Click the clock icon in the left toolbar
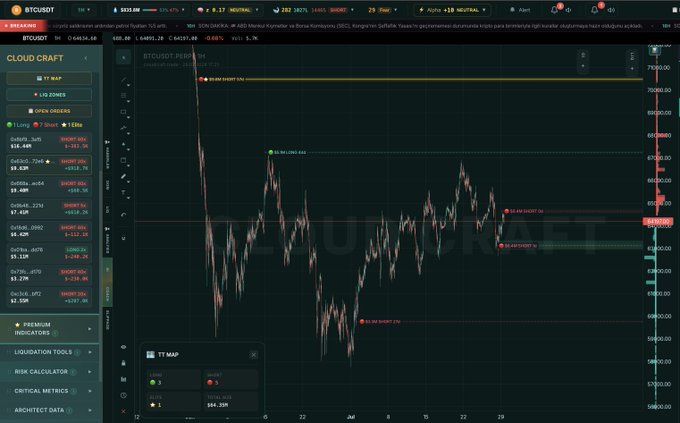Viewport: 680px width, 423px height. click(124, 395)
